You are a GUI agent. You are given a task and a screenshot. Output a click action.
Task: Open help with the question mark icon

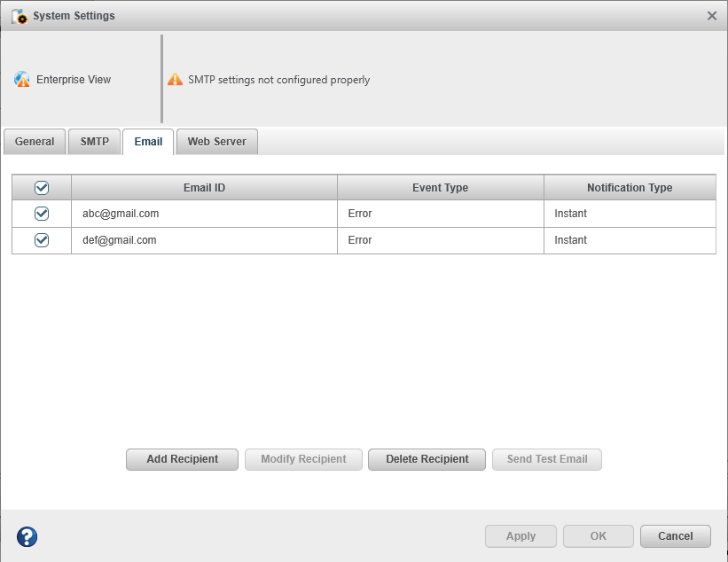coord(27,536)
